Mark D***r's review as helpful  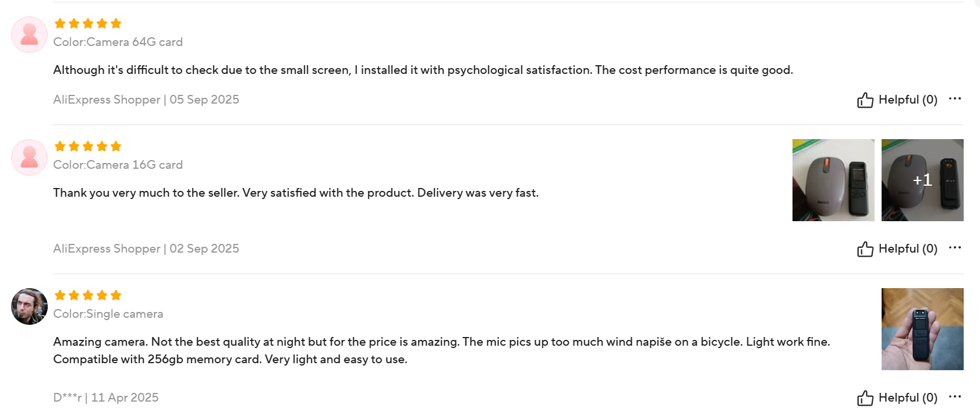click(x=897, y=398)
